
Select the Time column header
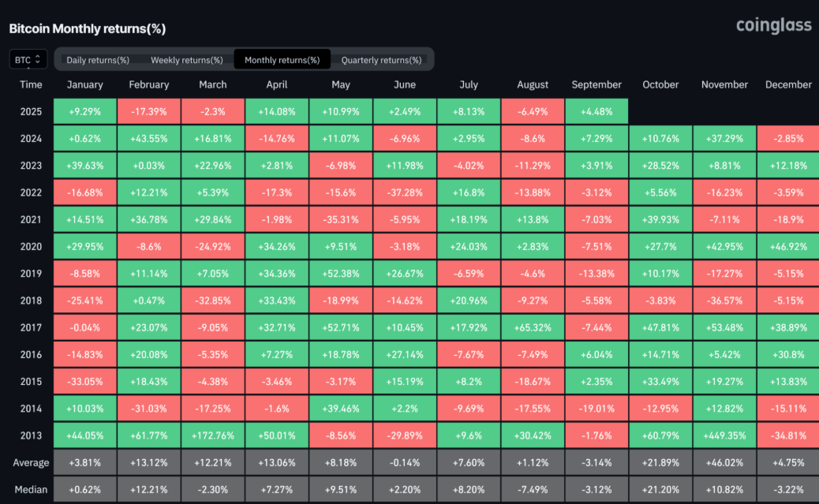tap(31, 84)
